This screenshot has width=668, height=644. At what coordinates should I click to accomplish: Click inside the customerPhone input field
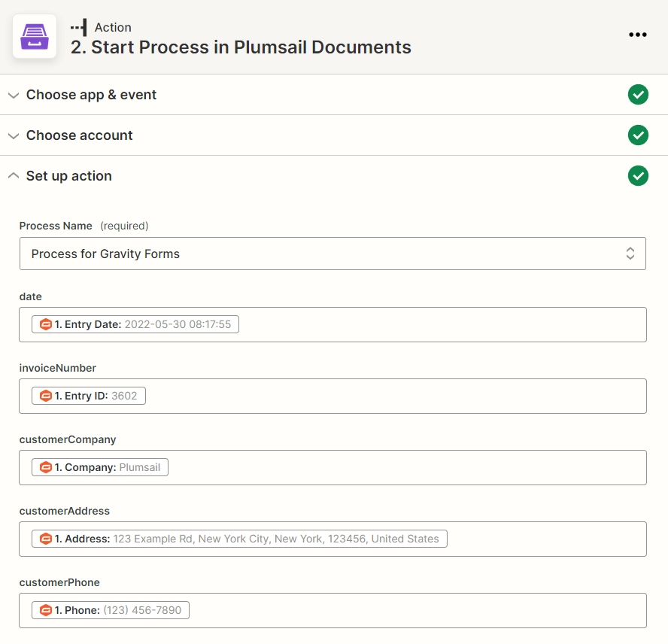point(332,610)
